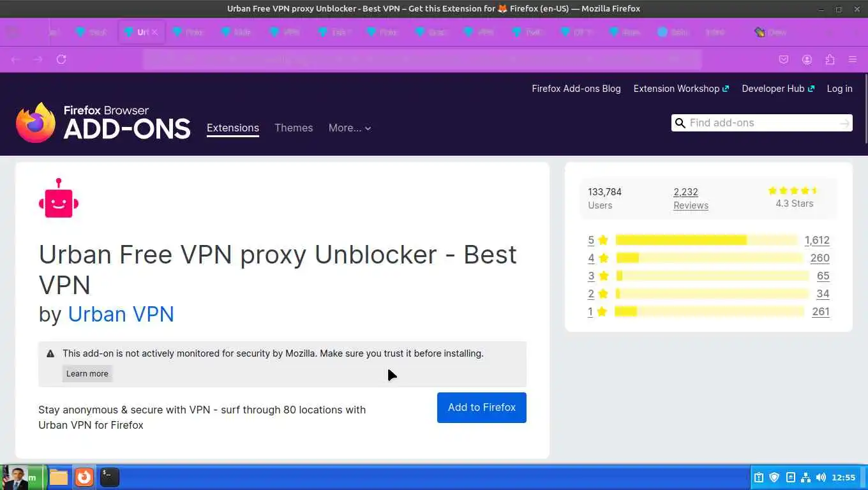Select the Extensions navigation tab
This screenshot has height=490, width=868.
point(233,128)
